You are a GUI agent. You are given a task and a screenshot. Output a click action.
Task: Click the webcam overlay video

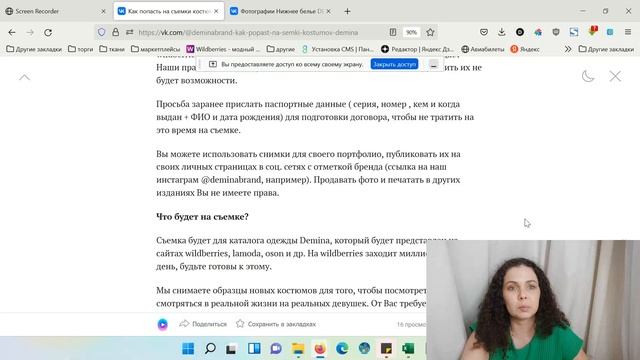click(533, 300)
